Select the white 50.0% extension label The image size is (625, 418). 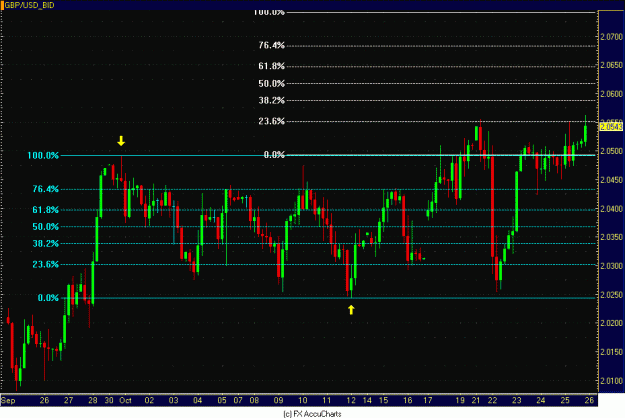click(271, 83)
